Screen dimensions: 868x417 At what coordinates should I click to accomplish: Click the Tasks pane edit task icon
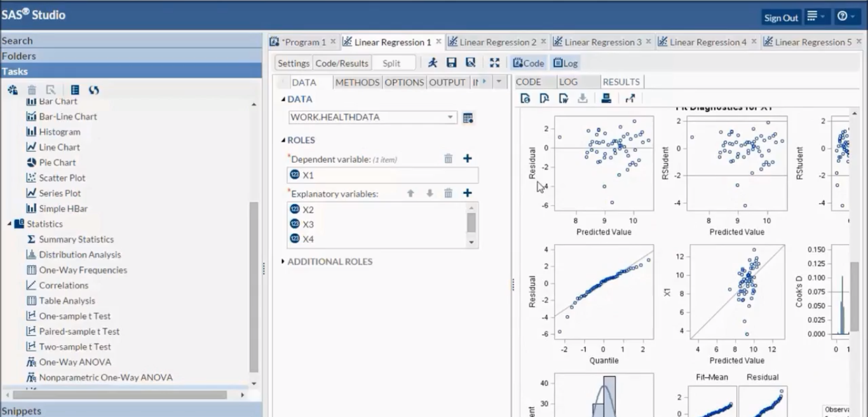pos(51,90)
